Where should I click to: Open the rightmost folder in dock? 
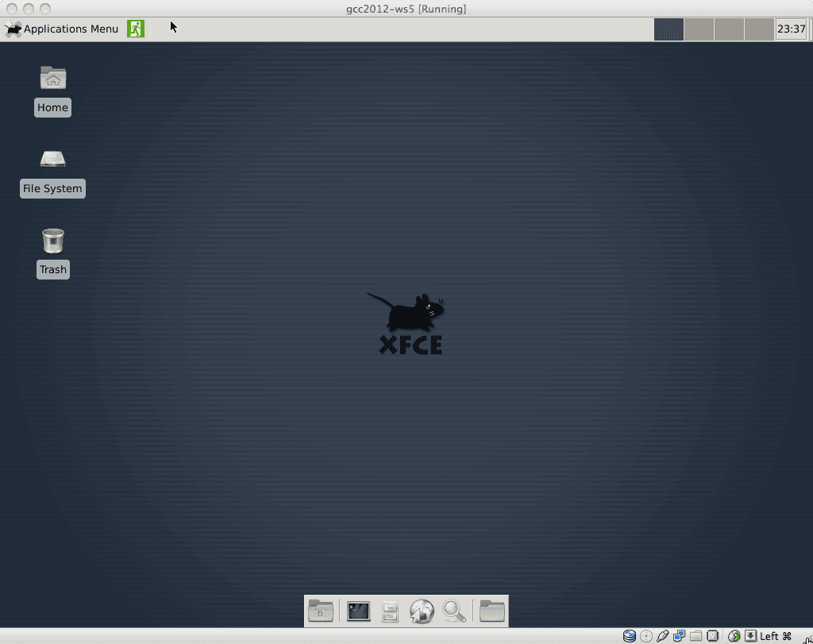coord(492,611)
